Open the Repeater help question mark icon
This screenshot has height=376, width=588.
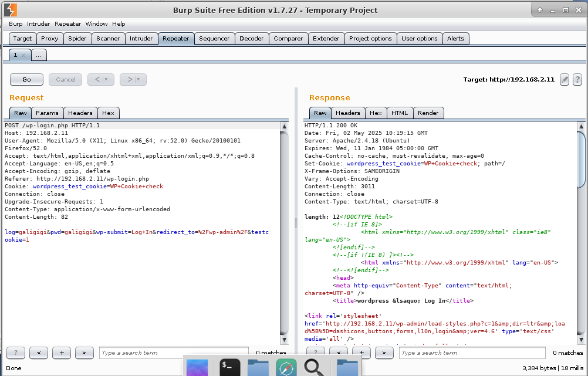click(577, 79)
